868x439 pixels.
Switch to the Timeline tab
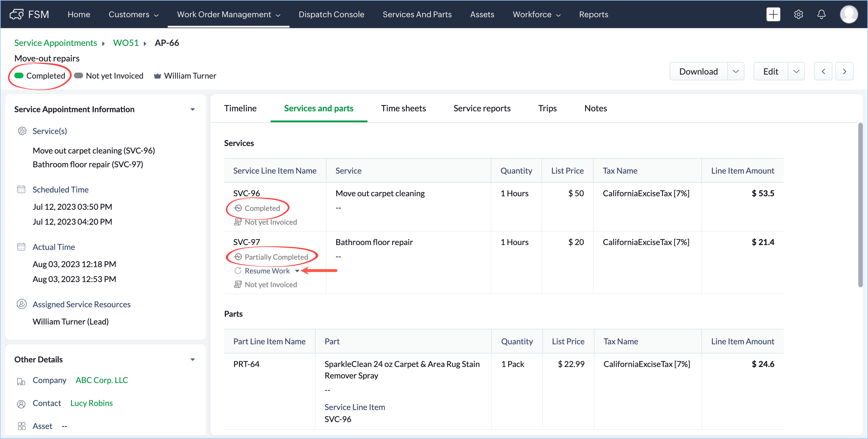pos(240,108)
